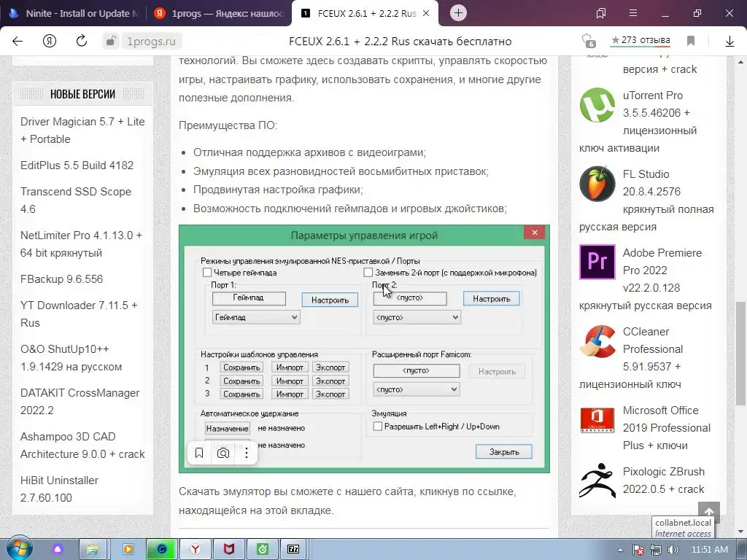Viewport: 747px width, 560px height.
Task: Open a new tab with the plus button
Action: coord(458,13)
